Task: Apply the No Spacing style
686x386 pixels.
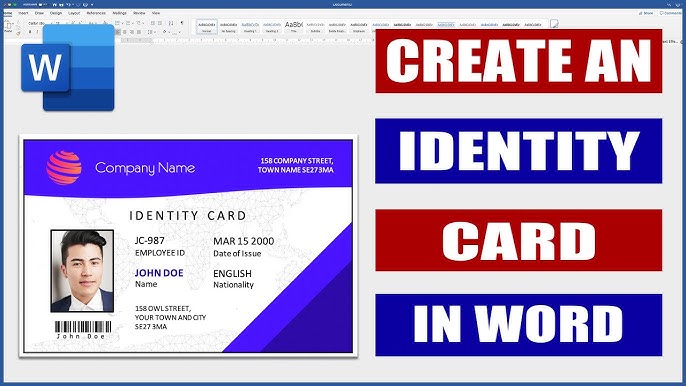Action: [x=228, y=27]
